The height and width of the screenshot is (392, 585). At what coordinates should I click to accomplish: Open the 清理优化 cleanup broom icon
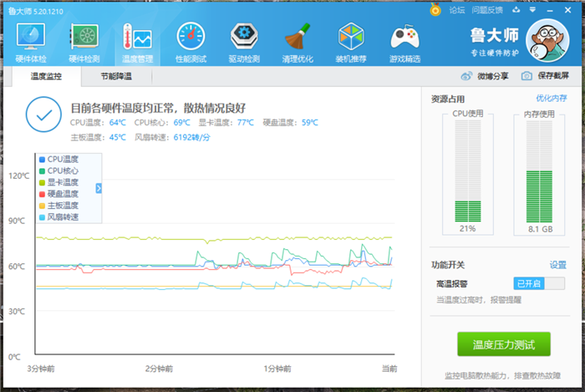[298, 36]
